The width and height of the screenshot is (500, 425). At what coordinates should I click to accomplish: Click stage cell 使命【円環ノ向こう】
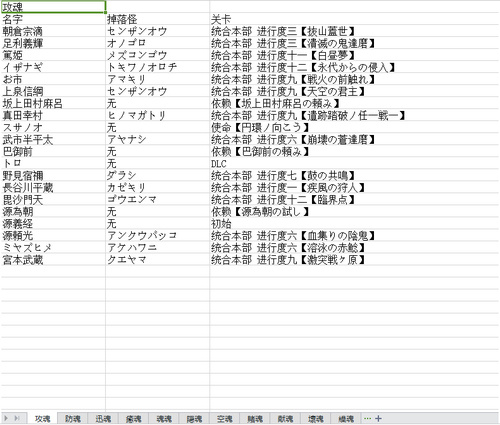tap(355, 127)
